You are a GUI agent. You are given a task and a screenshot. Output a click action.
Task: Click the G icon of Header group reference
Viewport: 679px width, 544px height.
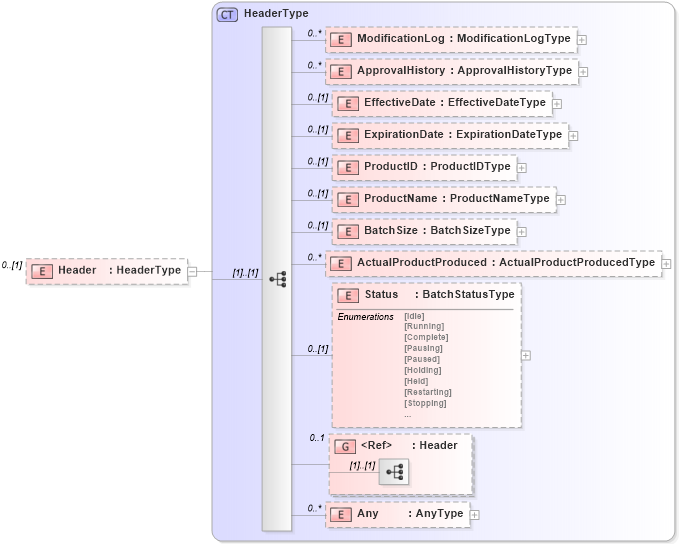pos(345,447)
